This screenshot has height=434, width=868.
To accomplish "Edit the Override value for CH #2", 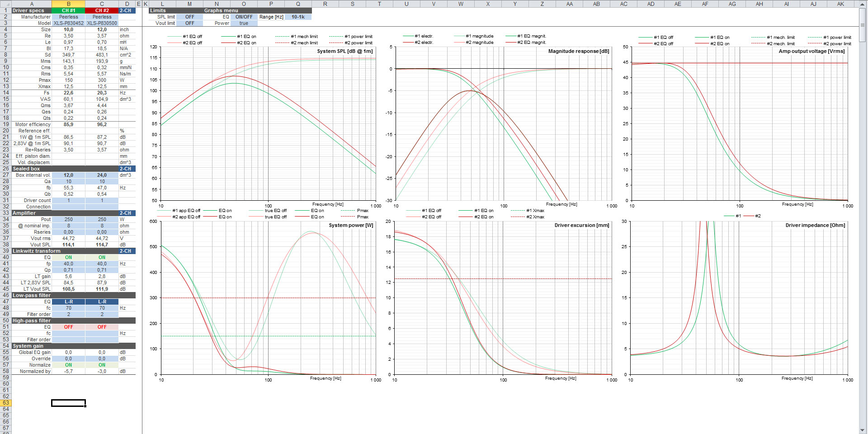I will coord(102,359).
